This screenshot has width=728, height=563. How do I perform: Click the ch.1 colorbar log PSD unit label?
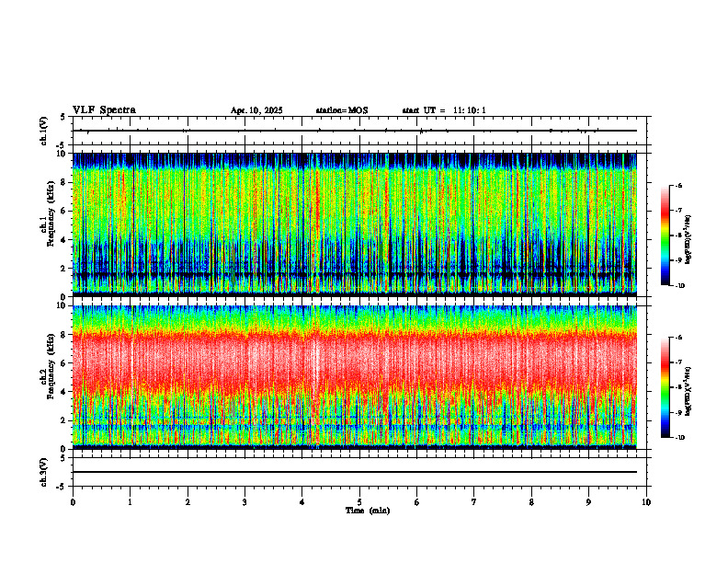pos(688,240)
